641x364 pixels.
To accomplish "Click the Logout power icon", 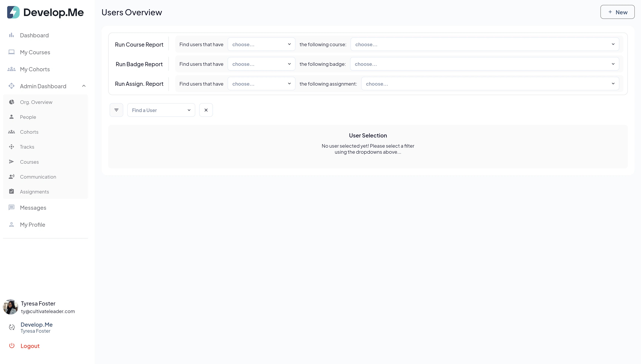I will point(12,346).
